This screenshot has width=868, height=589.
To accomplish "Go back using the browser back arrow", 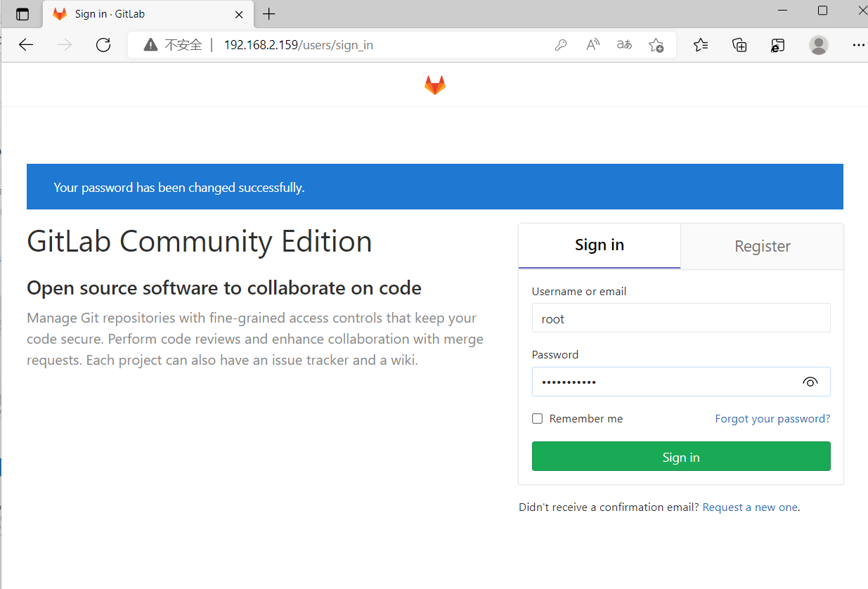I will (26, 45).
